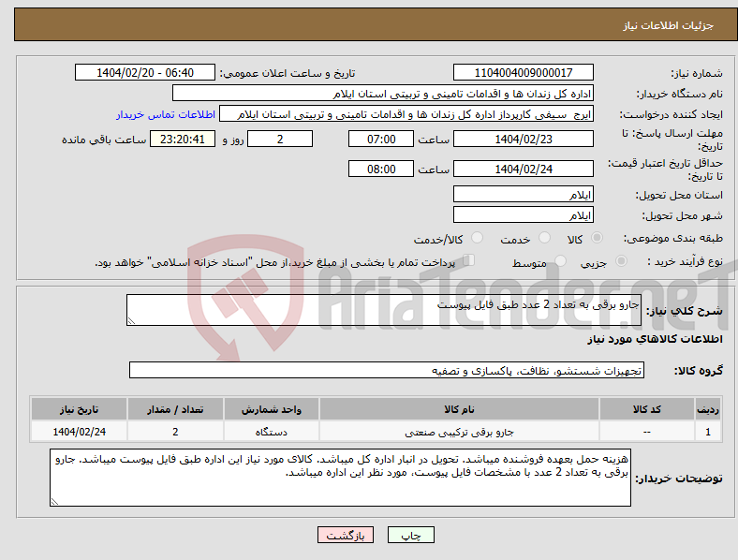The width and height of the screenshot is (738, 560).
Task: Click the شرح کلی نیاز description textarea
Action: [x=384, y=310]
